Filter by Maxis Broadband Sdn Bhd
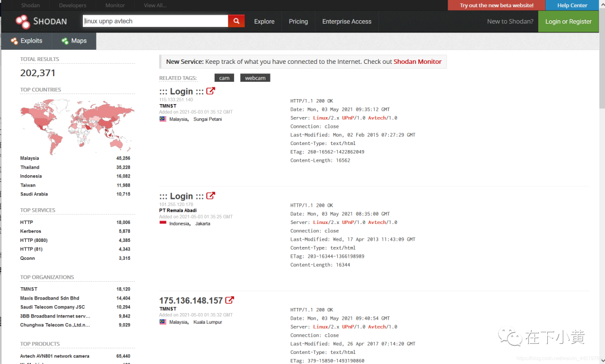The image size is (605, 364). pos(50,298)
